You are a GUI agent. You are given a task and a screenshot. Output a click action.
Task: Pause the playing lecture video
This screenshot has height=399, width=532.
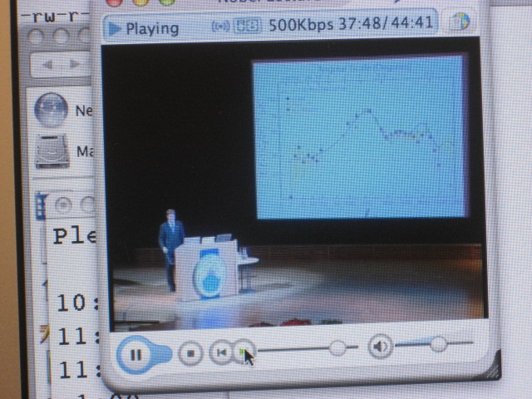tap(136, 354)
